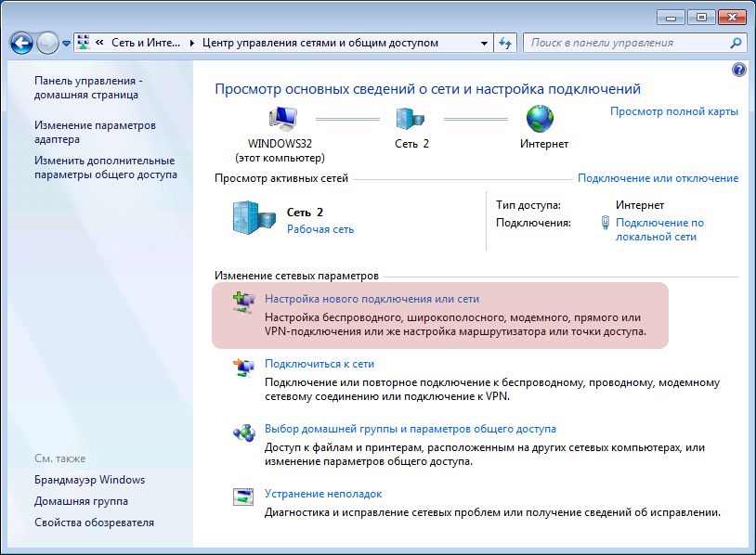The height and width of the screenshot is (555, 756).
Task: Open 'Свойства обозревателя' link
Action: (94, 523)
